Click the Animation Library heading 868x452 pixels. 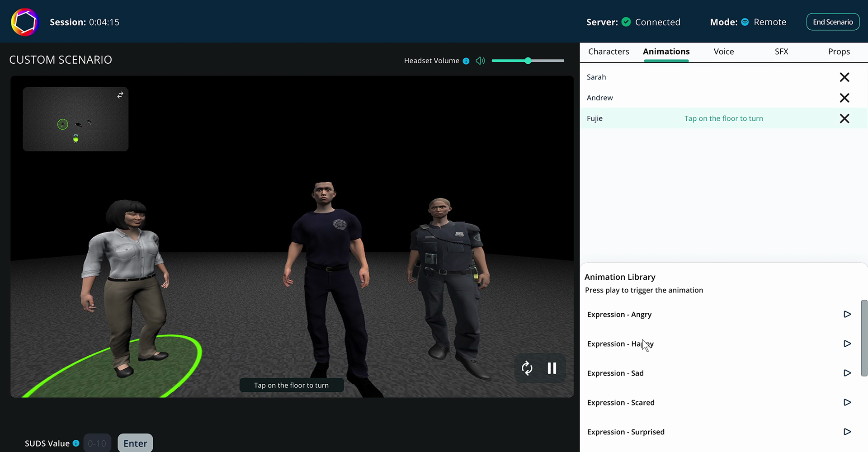619,277
